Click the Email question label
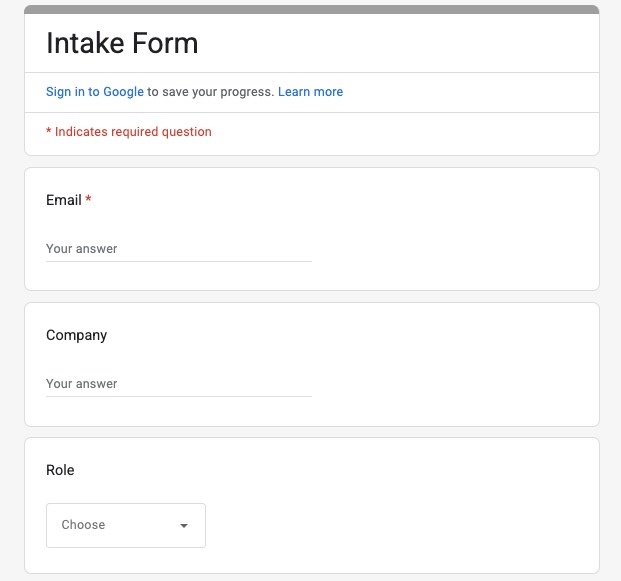This screenshot has height=581, width=621. 63,200
